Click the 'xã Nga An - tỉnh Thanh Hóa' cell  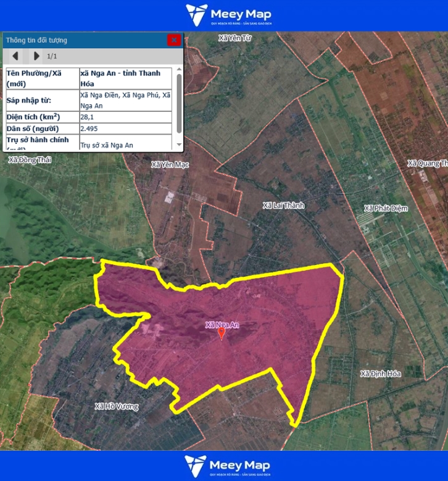pyautogui.click(x=125, y=78)
